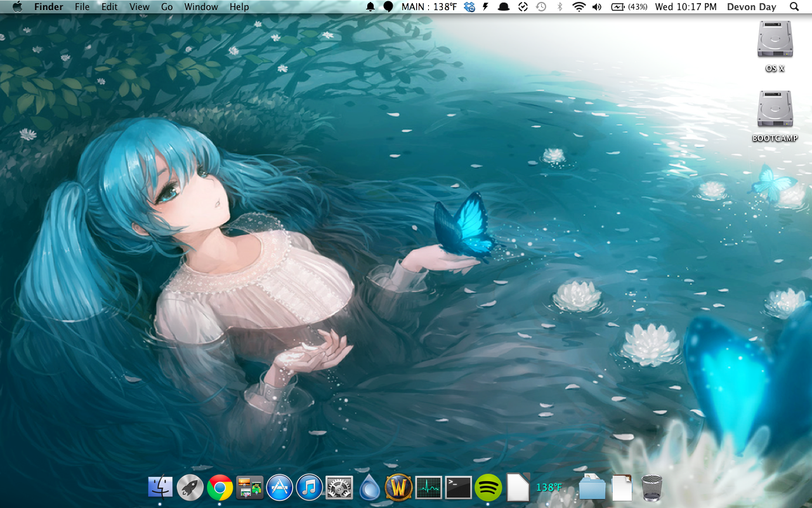Open the bowler hat menu bar icon
The height and width of the screenshot is (508, 812).
pos(504,7)
